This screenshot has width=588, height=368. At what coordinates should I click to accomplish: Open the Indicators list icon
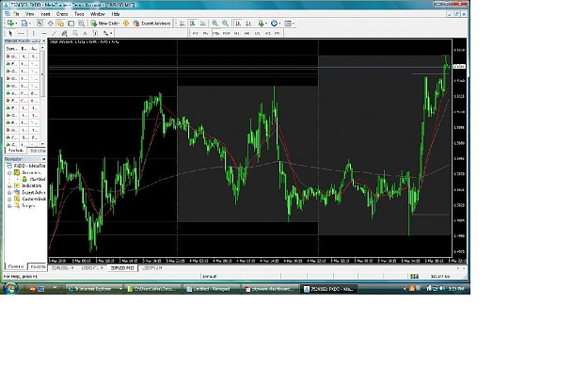pos(260,24)
